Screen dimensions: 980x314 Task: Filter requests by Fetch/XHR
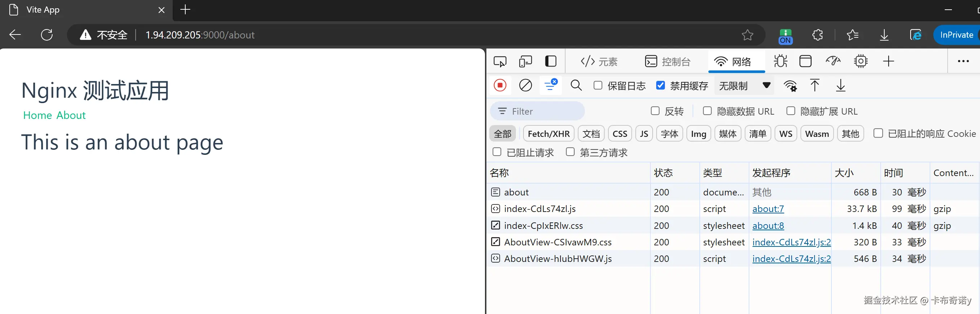pos(549,134)
